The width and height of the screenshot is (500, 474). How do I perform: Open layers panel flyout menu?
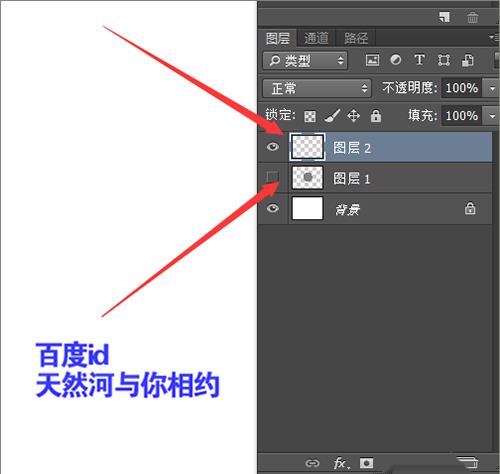[x=493, y=37]
